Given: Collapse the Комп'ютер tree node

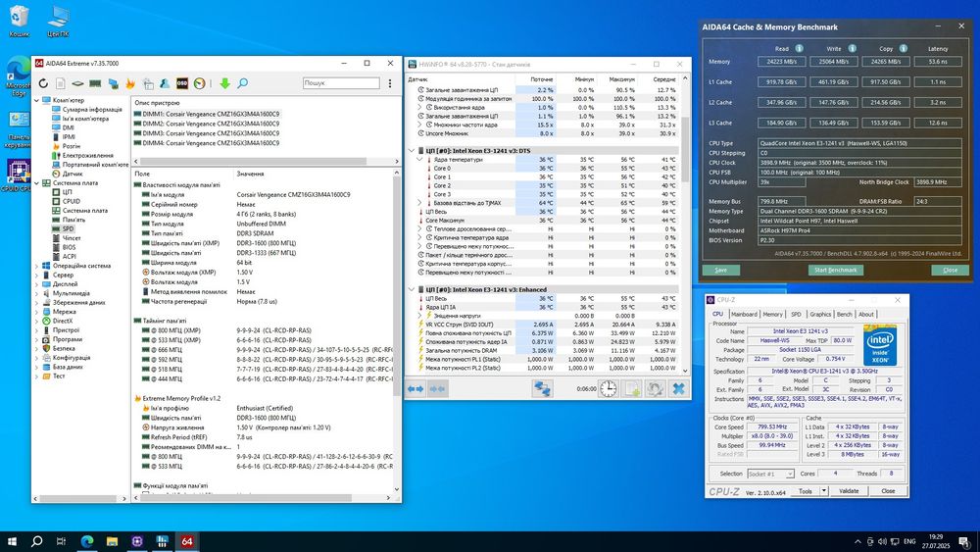Looking at the screenshot, I should [x=36, y=100].
